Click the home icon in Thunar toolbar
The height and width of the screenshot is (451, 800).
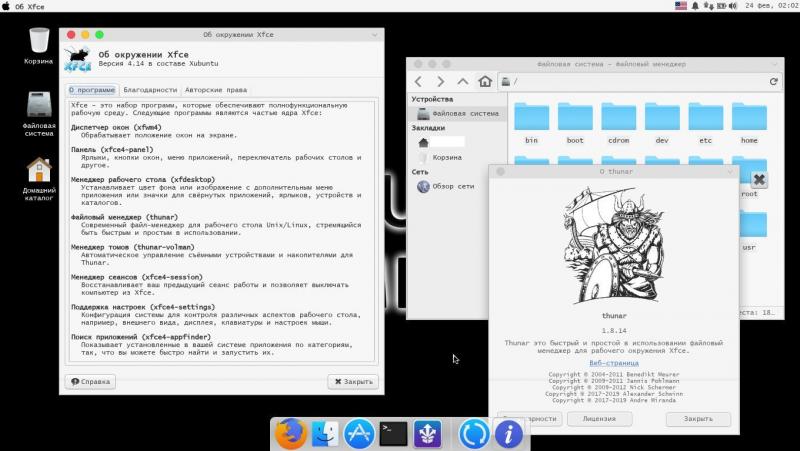pyautogui.click(x=485, y=81)
